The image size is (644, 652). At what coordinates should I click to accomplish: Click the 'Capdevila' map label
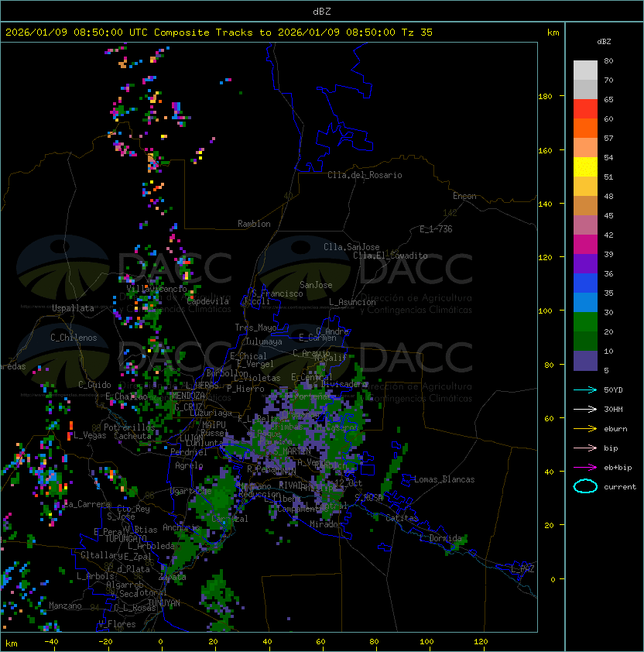208,301
